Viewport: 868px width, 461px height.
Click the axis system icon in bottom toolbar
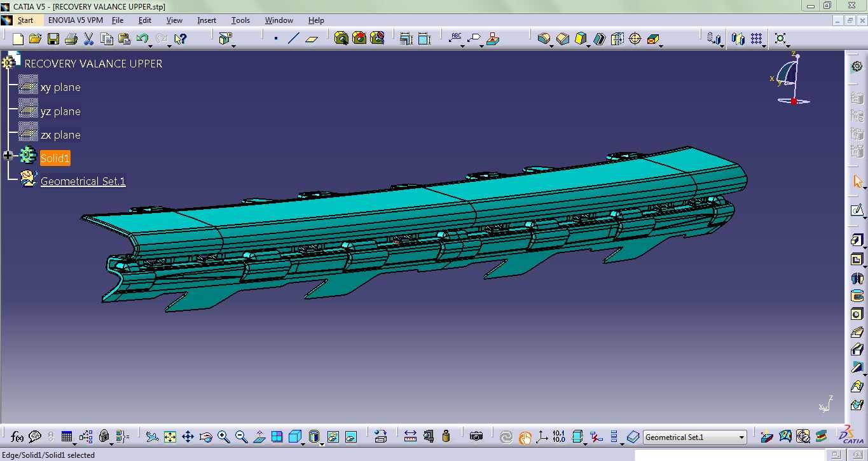click(542, 437)
